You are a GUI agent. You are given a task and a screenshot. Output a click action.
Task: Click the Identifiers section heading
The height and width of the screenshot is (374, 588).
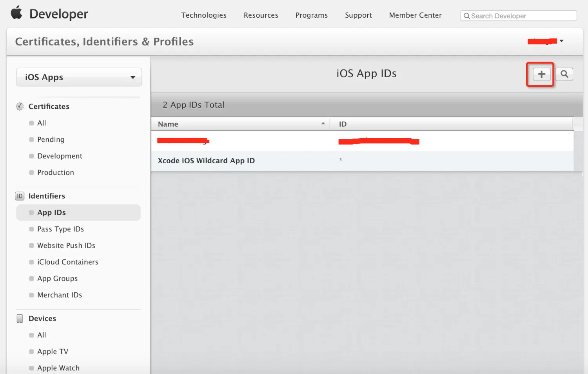[47, 196]
